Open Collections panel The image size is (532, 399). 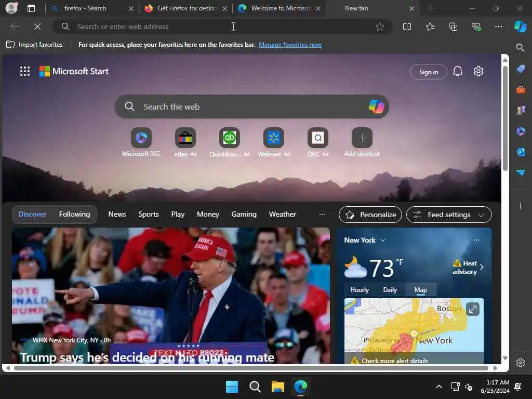coord(453,26)
